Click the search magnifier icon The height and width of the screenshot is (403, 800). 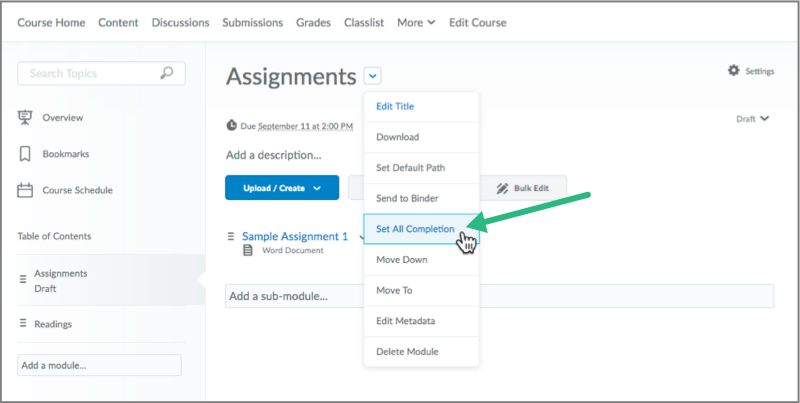click(x=167, y=73)
